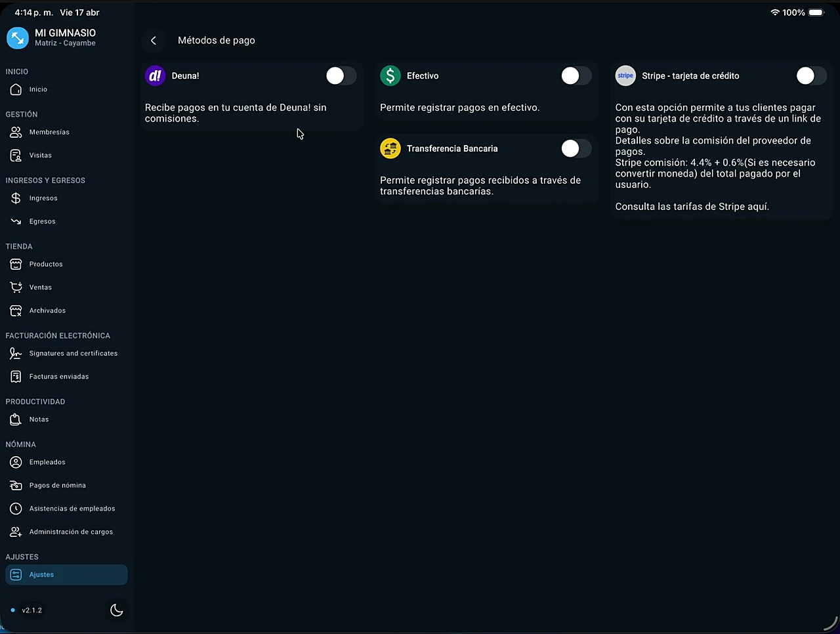Open the Ingresos section
Screen dimensions: 840x634
click(x=43, y=198)
